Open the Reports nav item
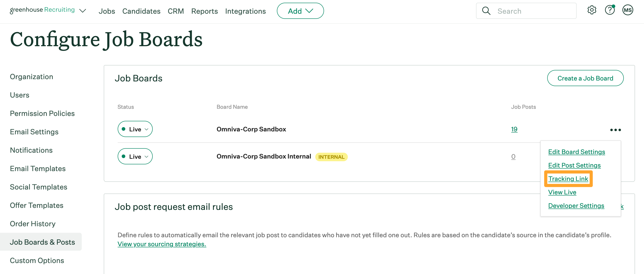This screenshot has width=644, height=274. (x=205, y=11)
